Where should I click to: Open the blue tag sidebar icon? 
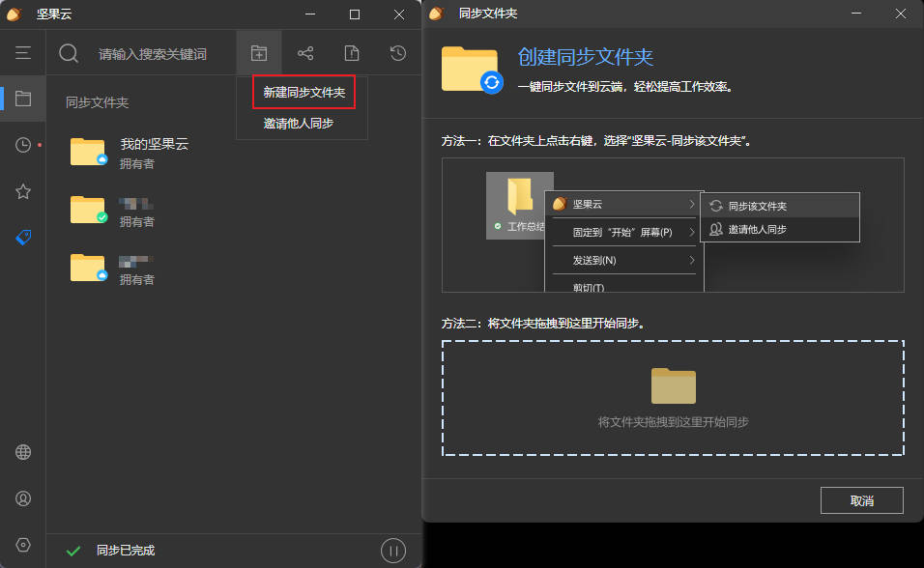pyautogui.click(x=23, y=237)
